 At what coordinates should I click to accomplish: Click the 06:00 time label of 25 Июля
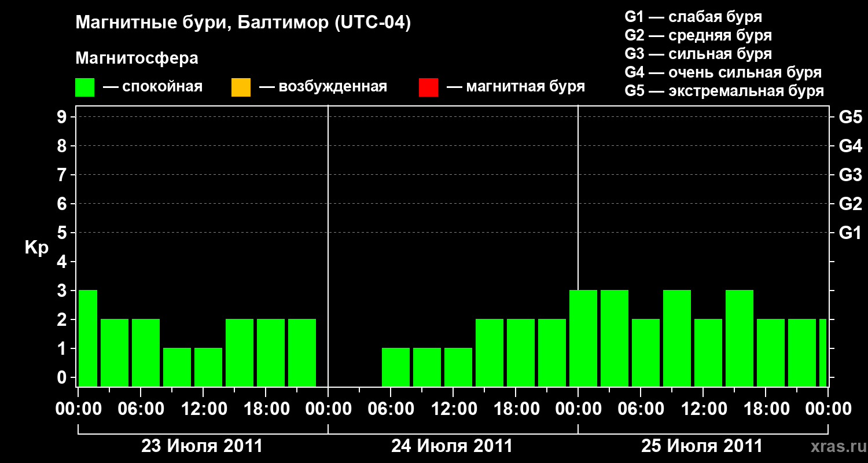(641, 409)
